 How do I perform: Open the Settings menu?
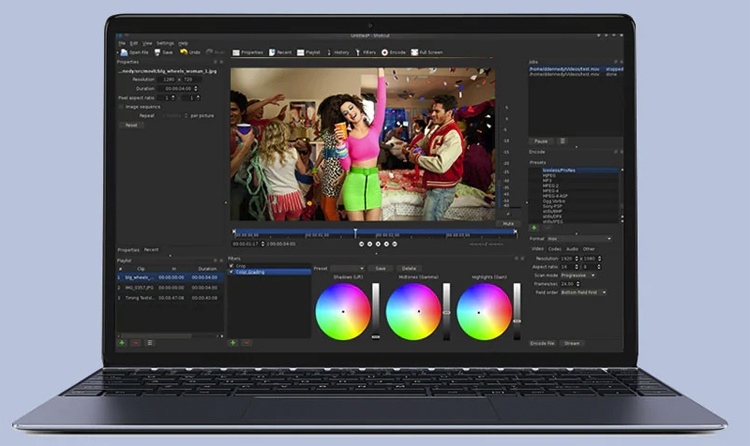[x=165, y=43]
